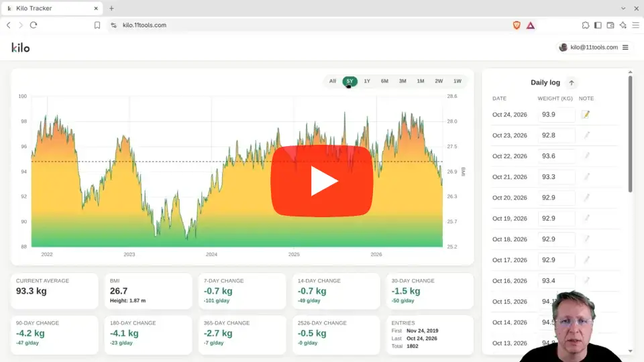Select the 6M time range
This screenshot has width=644, height=362.
[384, 81]
